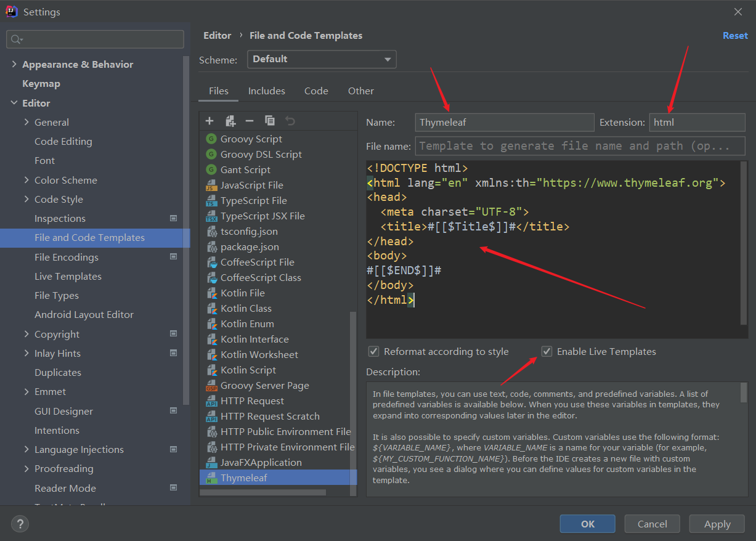Click the Groovy Server Page icon

pyautogui.click(x=211, y=385)
